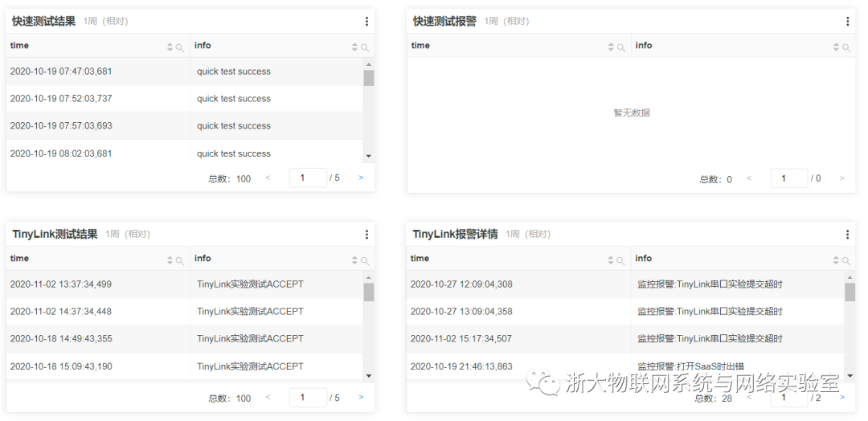Sort the time column in 快速测试结果
Viewport: 868px width, 421px height.
170,47
